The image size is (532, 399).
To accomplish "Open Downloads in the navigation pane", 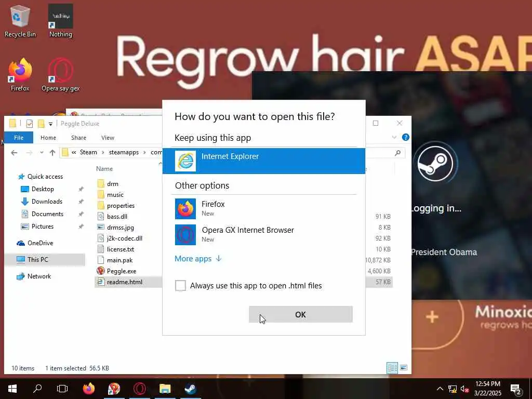I will tap(47, 202).
